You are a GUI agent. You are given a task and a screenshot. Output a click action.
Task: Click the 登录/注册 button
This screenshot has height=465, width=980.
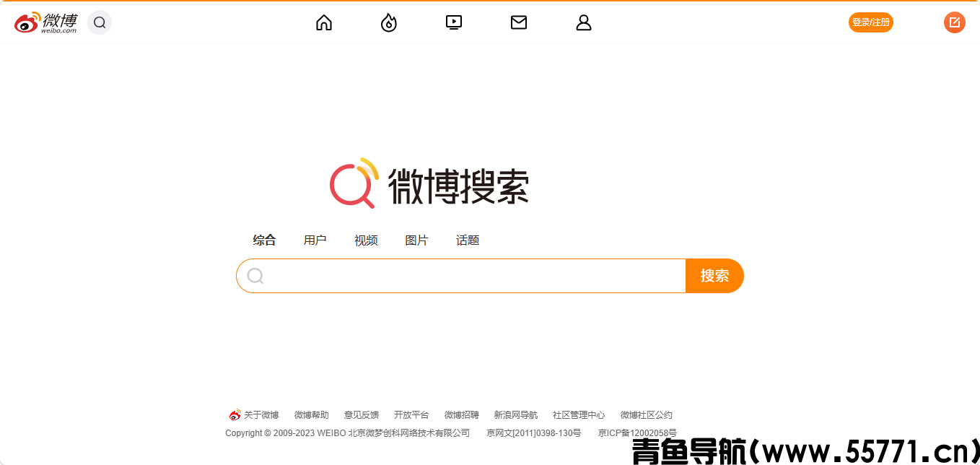tap(871, 22)
